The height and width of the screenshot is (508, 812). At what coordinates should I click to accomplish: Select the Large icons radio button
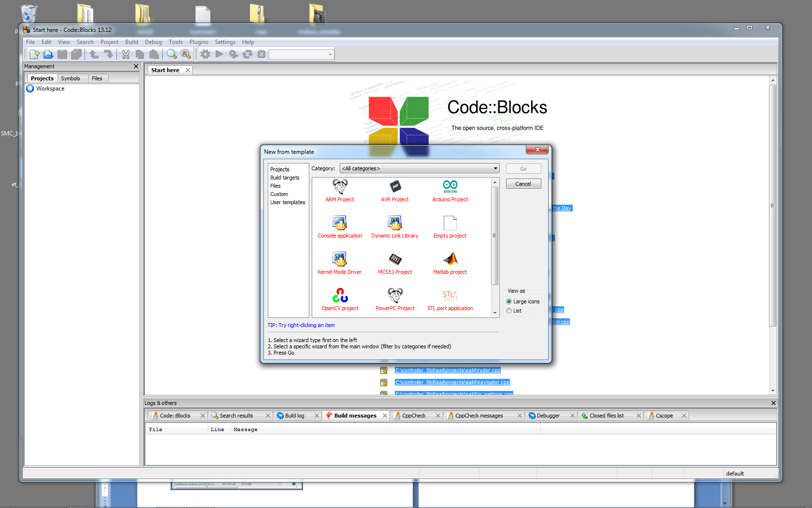(509, 301)
